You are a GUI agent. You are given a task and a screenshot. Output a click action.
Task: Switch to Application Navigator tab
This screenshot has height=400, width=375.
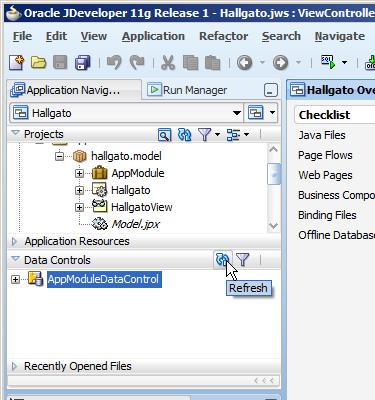(x=74, y=90)
